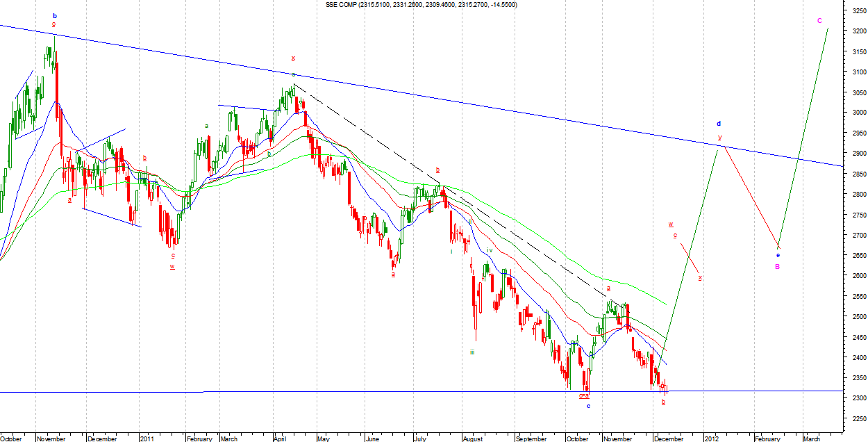868x442 pixels.
Task: Select June on the time axis
Action: pyautogui.click(x=372, y=439)
